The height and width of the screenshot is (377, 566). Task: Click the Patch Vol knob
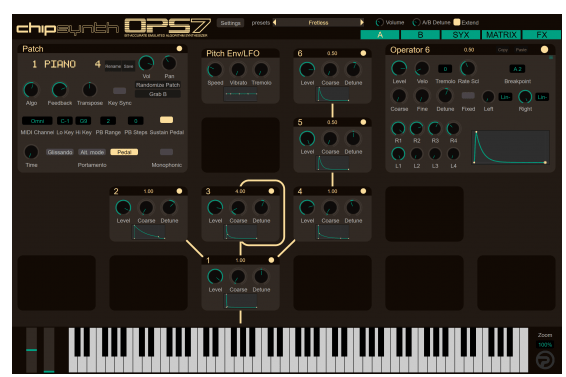point(146,63)
